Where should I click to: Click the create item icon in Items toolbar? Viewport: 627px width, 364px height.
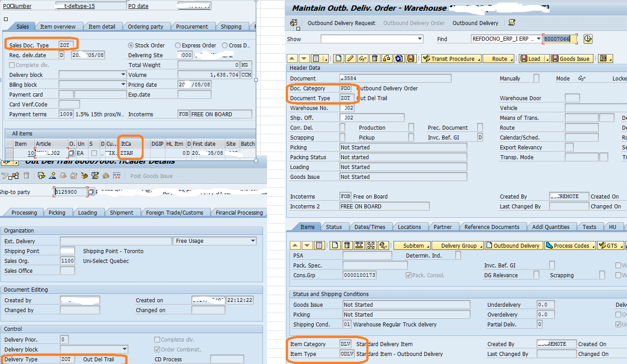tap(335, 245)
